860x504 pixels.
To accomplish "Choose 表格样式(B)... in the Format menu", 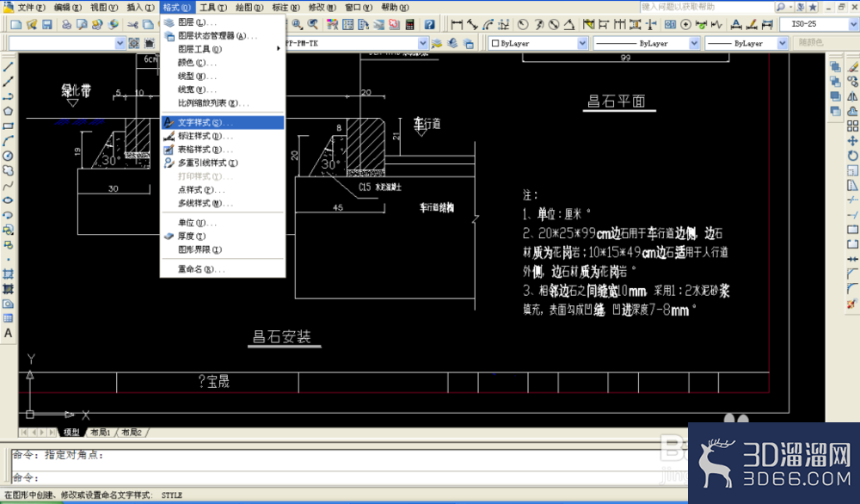I will tap(224, 149).
